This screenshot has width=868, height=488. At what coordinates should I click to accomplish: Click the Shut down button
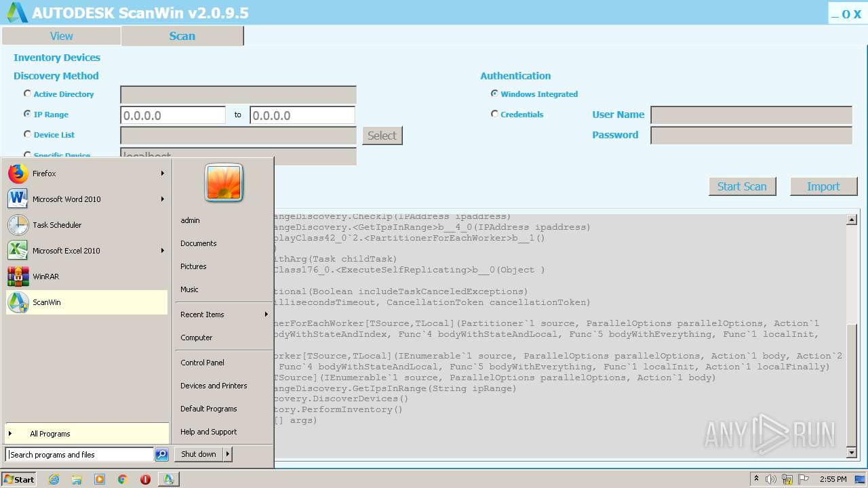[199, 454]
